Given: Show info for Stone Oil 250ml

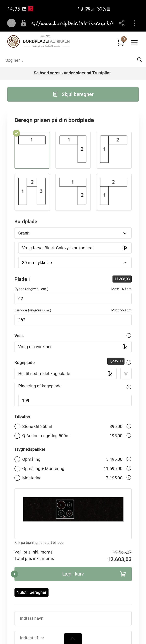Looking at the screenshot, I should click(x=129, y=426).
